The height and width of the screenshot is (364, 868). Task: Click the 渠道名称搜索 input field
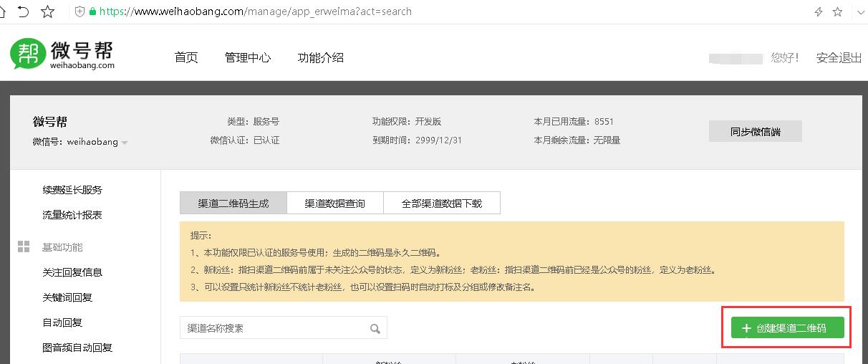pyautogui.click(x=284, y=328)
